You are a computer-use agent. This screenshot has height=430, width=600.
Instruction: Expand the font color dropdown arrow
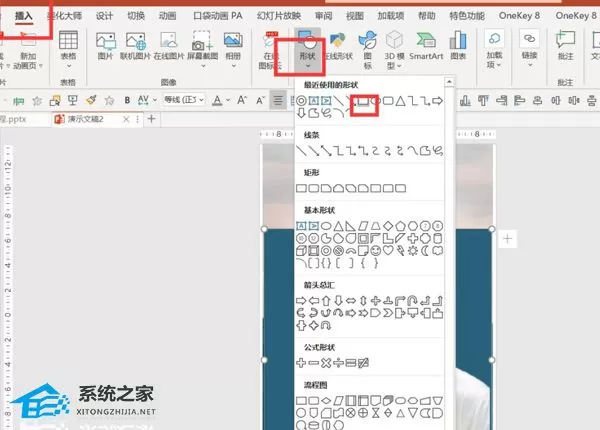[x=228, y=100]
